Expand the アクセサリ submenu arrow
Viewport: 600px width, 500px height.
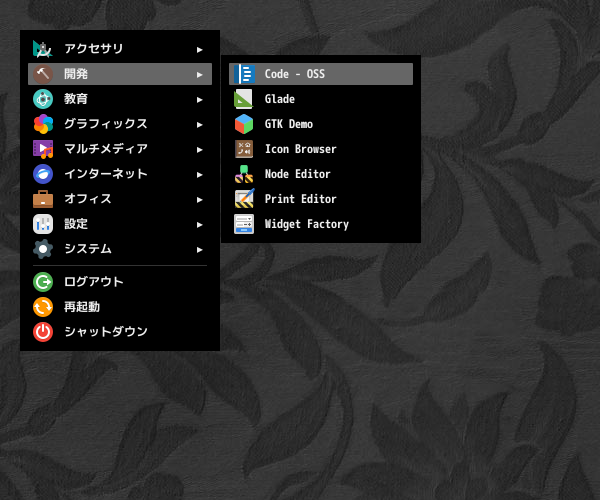point(199,49)
